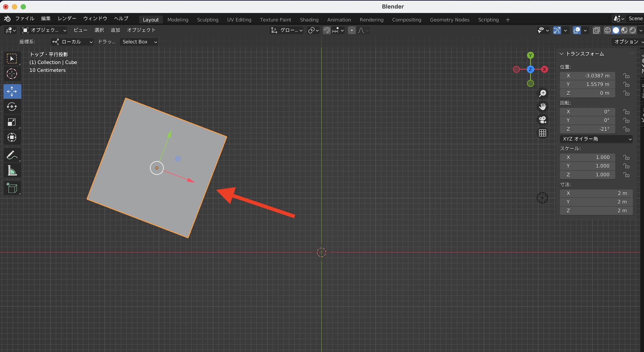
Task: Open the Render menu
Action: pyautogui.click(x=67, y=18)
